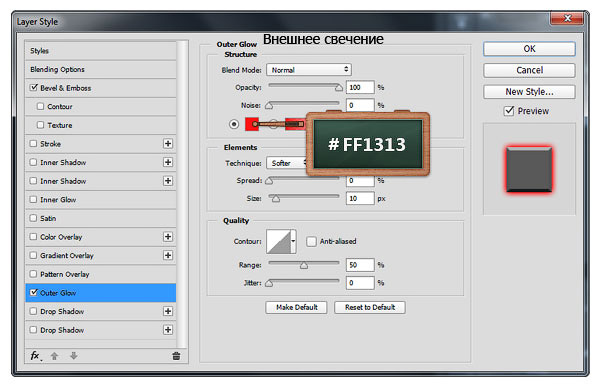Viewport: 600px width, 387px height.
Task: Move effect up with the up arrow
Action: (x=54, y=356)
